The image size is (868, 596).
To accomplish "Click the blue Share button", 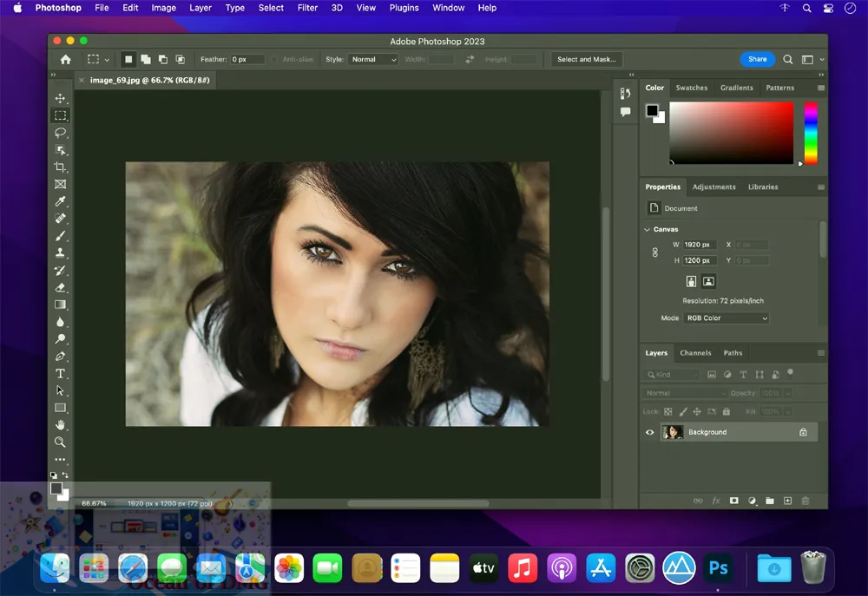I will coord(757,59).
